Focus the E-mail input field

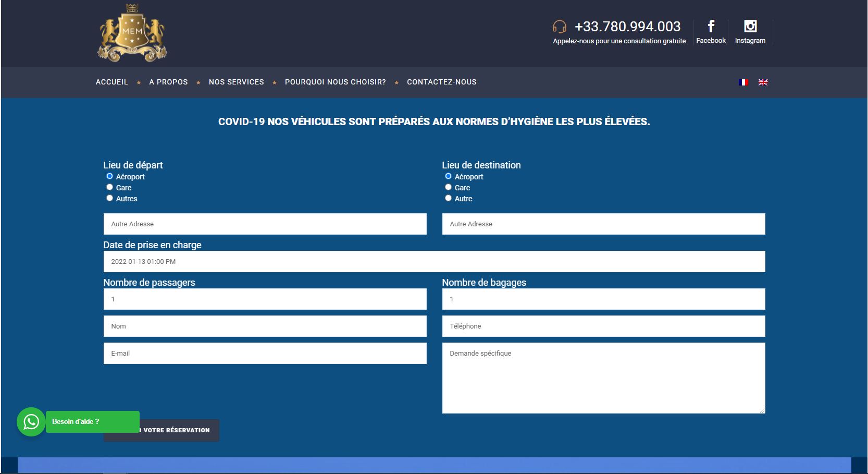click(x=265, y=353)
